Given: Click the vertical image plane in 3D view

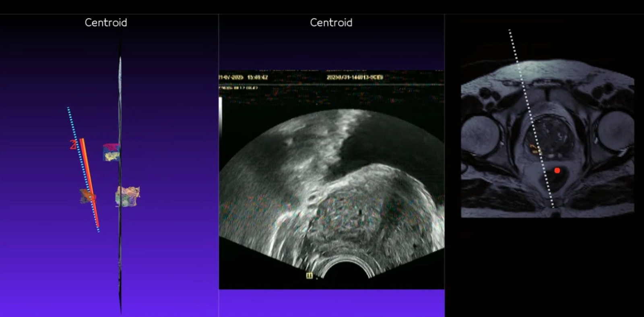Looking at the screenshot, I should (120, 242).
